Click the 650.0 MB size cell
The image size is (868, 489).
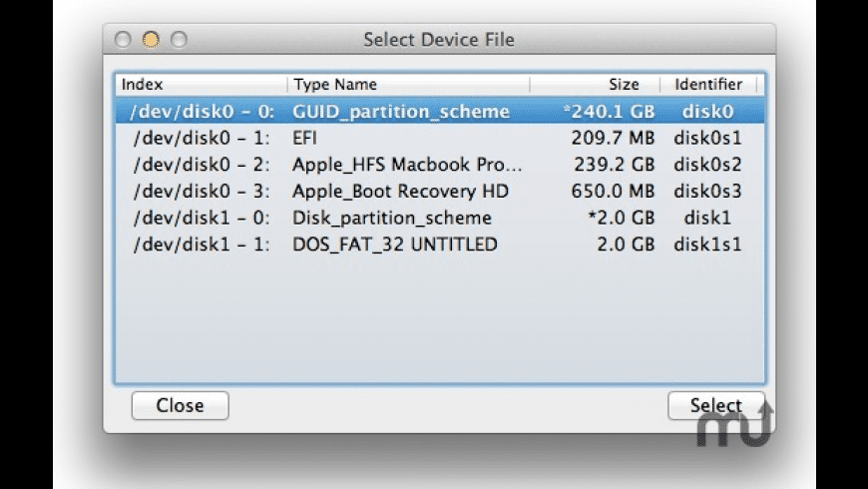pos(613,191)
